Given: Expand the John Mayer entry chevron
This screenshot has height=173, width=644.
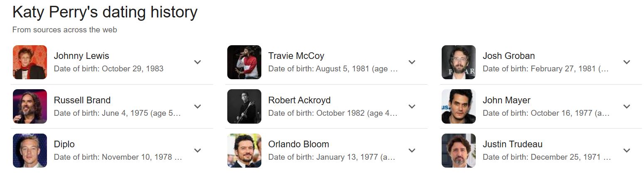Looking at the screenshot, I should coord(627,107).
